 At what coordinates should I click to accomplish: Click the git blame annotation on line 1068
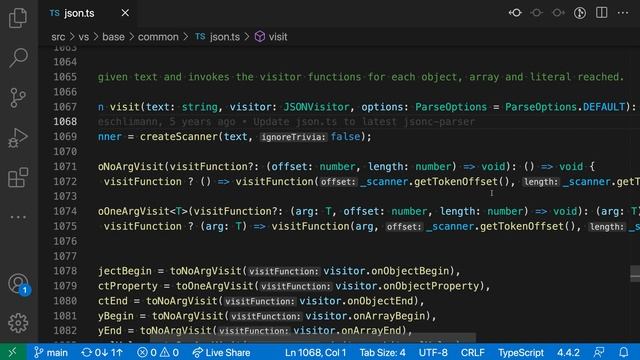coord(287,122)
